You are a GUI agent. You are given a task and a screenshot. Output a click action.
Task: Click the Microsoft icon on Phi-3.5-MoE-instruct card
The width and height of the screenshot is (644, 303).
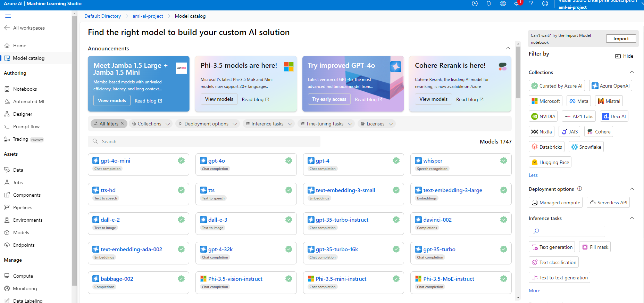(418, 279)
